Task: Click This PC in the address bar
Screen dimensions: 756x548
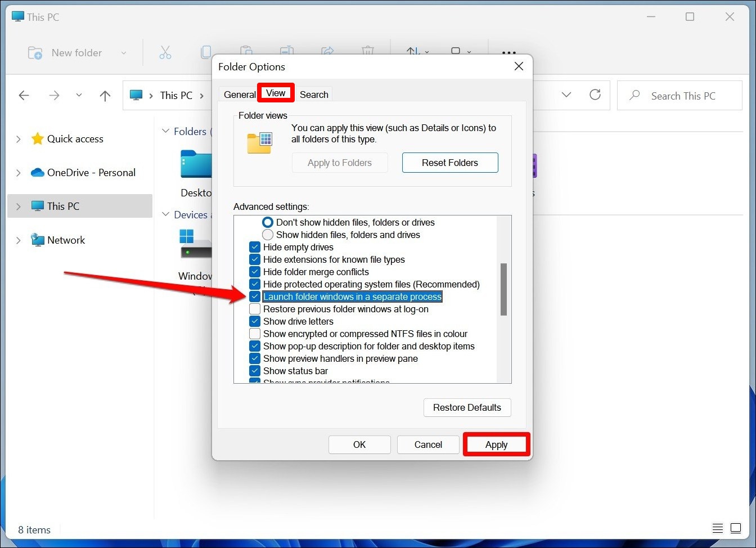Action: pos(176,95)
